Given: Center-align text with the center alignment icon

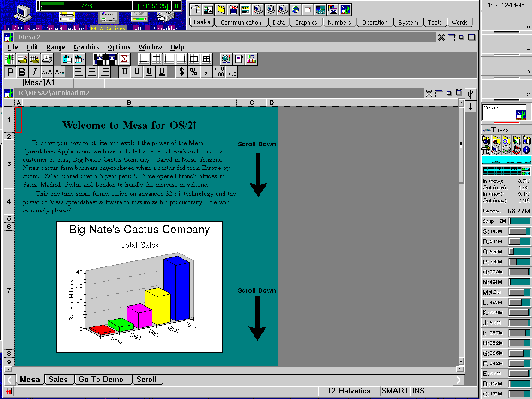Looking at the screenshot, I should [x=92, y=72].
